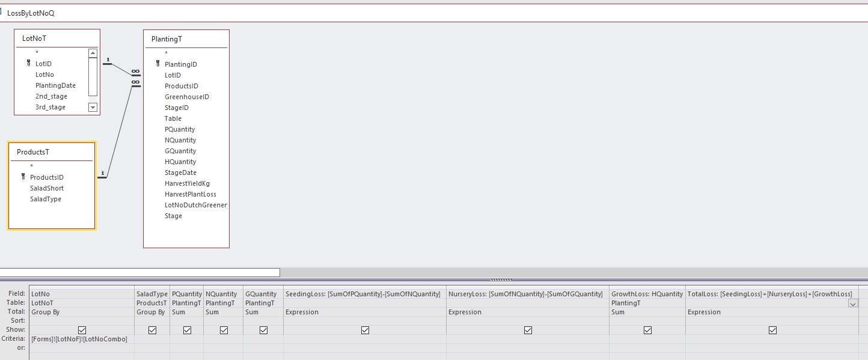Click the primary key icon beside LotID
Image resolution: width=868 pixels, height=360 pixels.
pyautogui.click(x=28, y=64)
